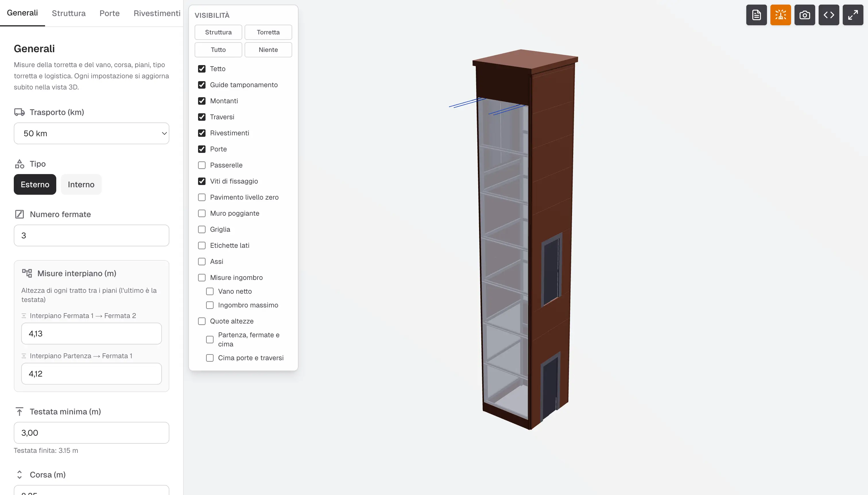Take a snapshot with the camera icon
This screenshot has width=868, height=495.
point(804,15)
